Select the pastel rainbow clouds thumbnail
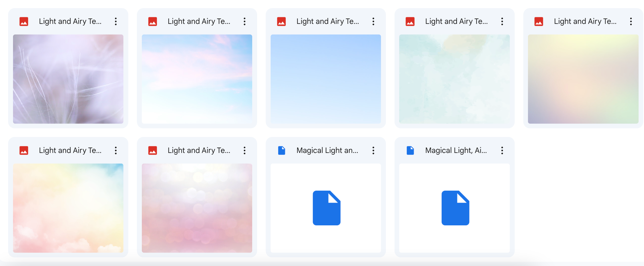Viewport: 644px width, 266px height. pyautogui.click(x=68, y=208)
